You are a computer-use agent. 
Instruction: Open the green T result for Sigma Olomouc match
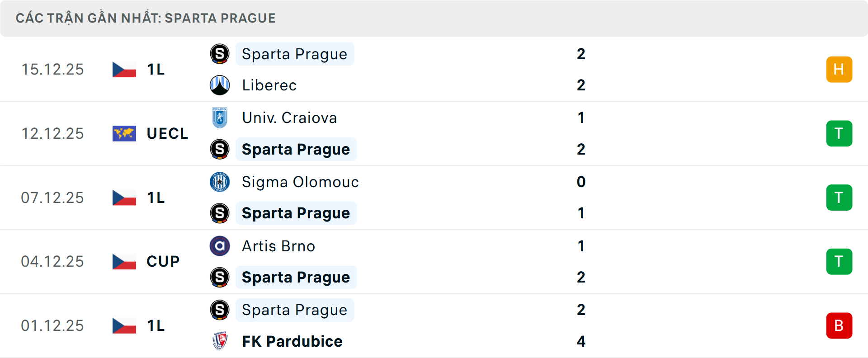(x=839, y=198)
